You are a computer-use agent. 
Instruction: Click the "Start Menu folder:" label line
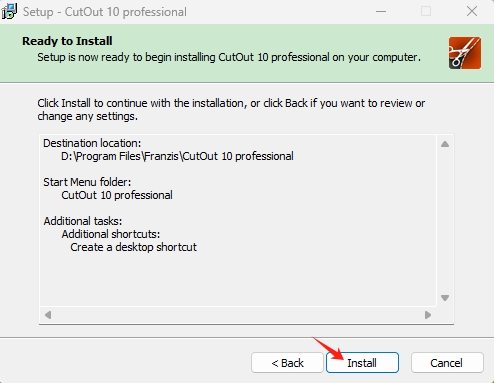[x=87, y=182]
